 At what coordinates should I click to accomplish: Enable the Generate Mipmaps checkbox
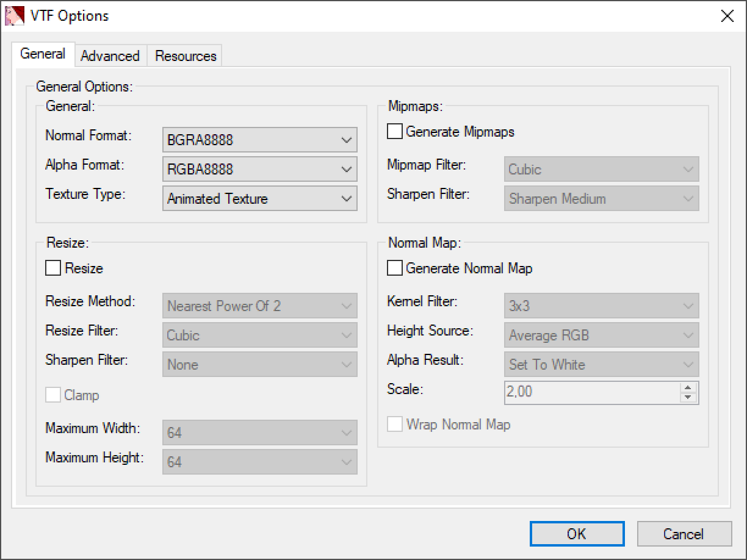click(x=395, y=132)
